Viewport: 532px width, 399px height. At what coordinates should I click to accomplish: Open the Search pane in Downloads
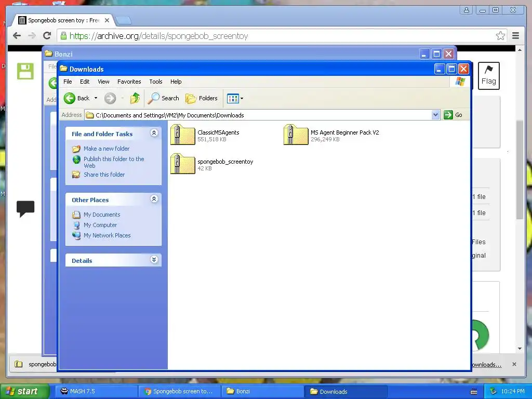[163, 98]
